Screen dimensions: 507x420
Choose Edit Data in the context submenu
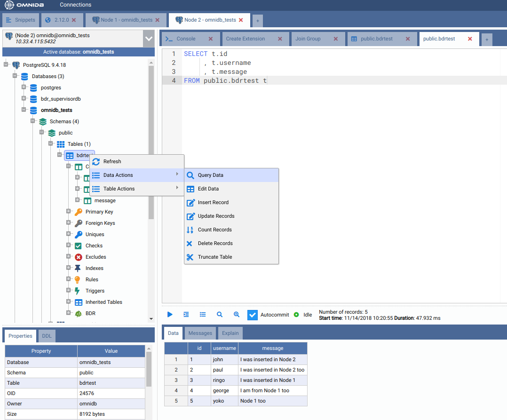point(208,189)
